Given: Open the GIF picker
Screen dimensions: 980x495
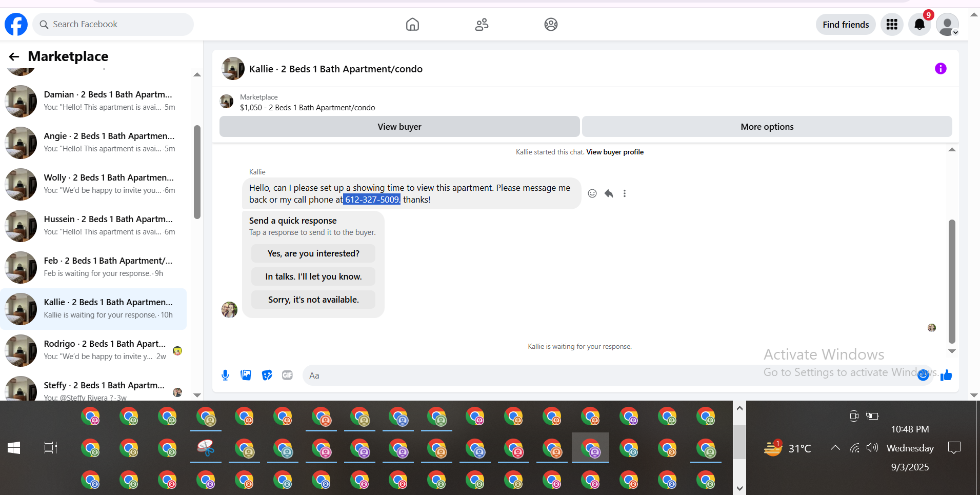Looking at the screenshot, I should coord(287,375).
